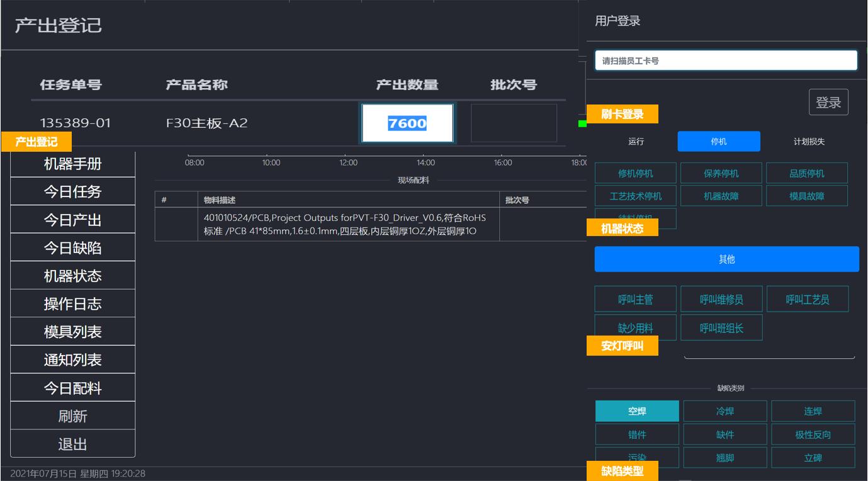This screenshot has width=868, height=481.
Task: Click 刷新 to refresh the page
Action: pyautogui.click(x=72, y=415)
